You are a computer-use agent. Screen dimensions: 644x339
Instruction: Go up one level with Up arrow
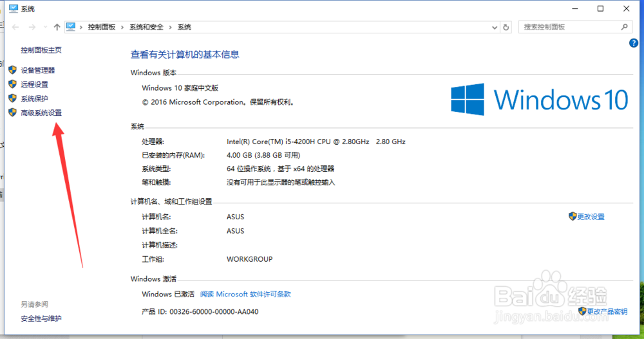57,27
